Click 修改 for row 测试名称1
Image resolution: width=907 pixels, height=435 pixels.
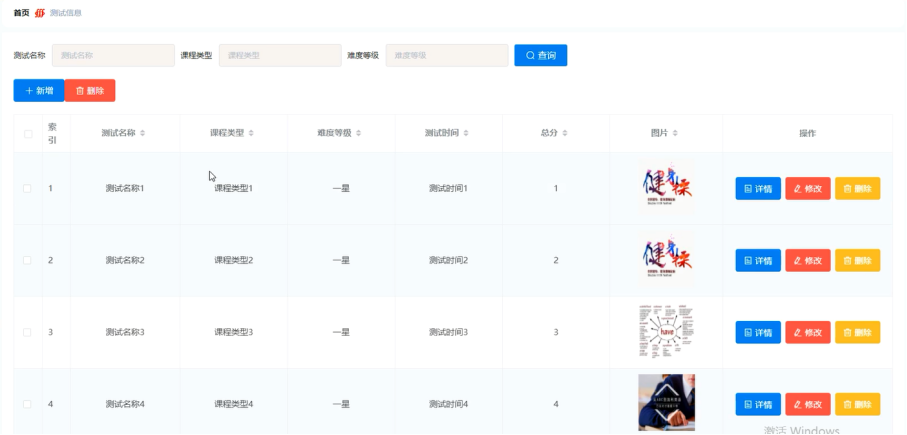coord(808,189)
